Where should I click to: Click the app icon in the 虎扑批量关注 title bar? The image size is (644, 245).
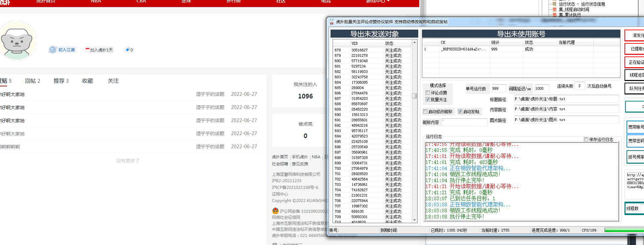point(332,22)
